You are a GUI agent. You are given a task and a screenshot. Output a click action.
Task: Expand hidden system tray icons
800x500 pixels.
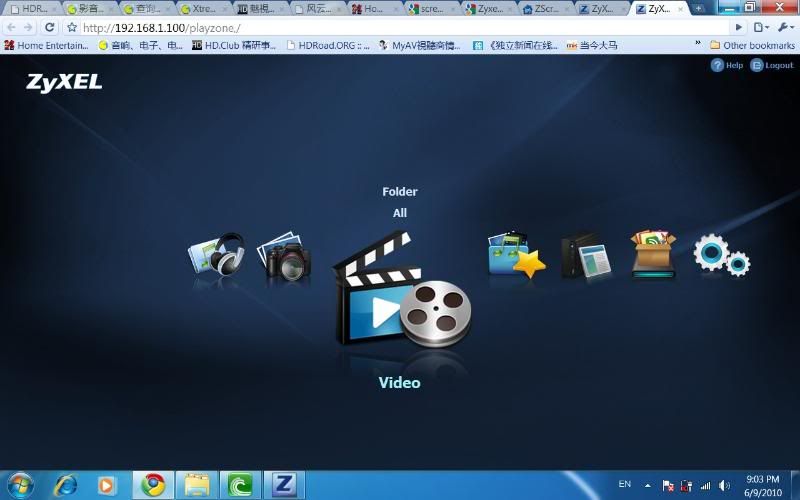click(x=647, y=485)
